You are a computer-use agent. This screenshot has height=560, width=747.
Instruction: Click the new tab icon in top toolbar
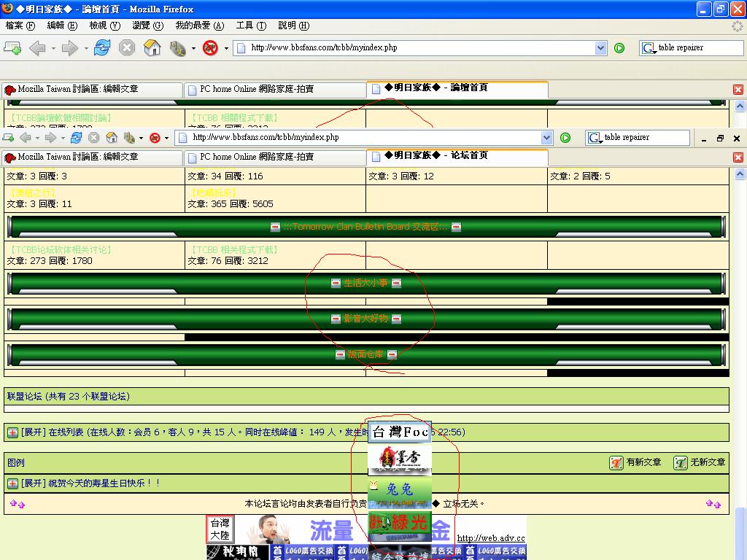(12, 48)
